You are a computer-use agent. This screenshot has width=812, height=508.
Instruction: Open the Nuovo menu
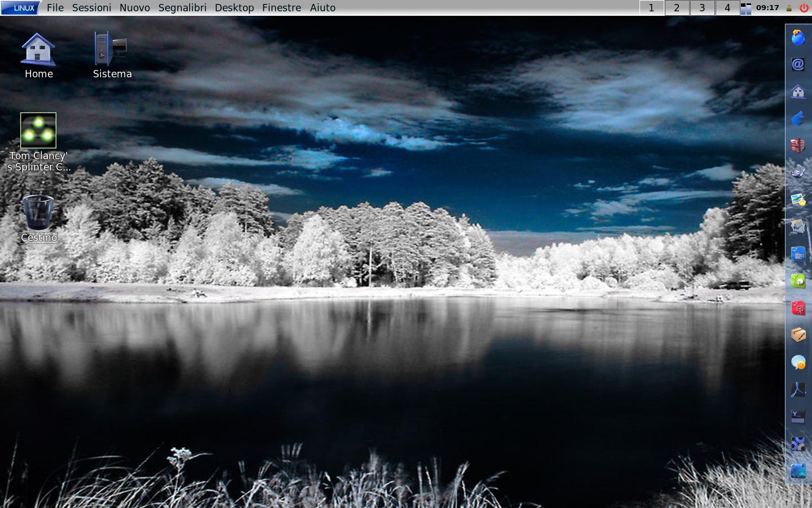click(135, 8)
